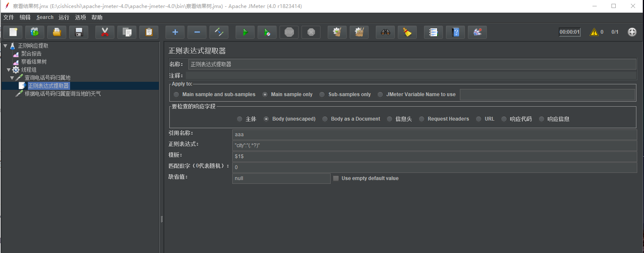644x253 pixels.
Task: Start test with no pauses icon
Action: pos(267,32)
